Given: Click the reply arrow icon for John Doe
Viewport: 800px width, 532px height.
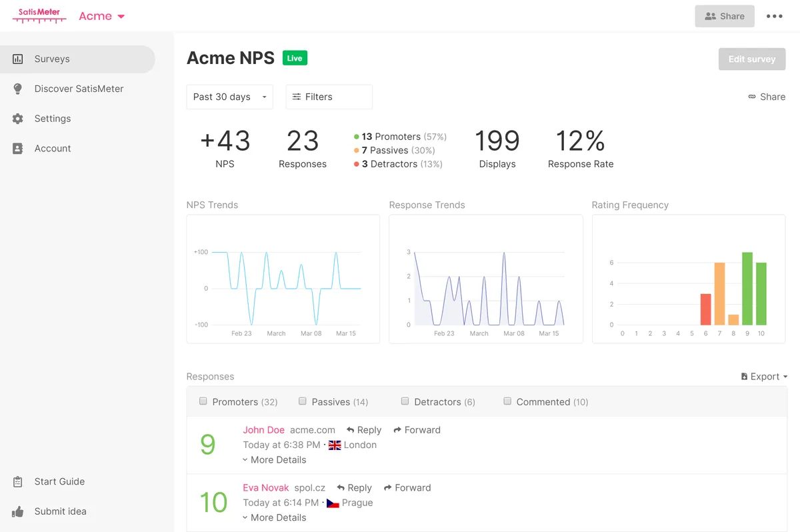Looking at the screenshot, I should point(351,430).
